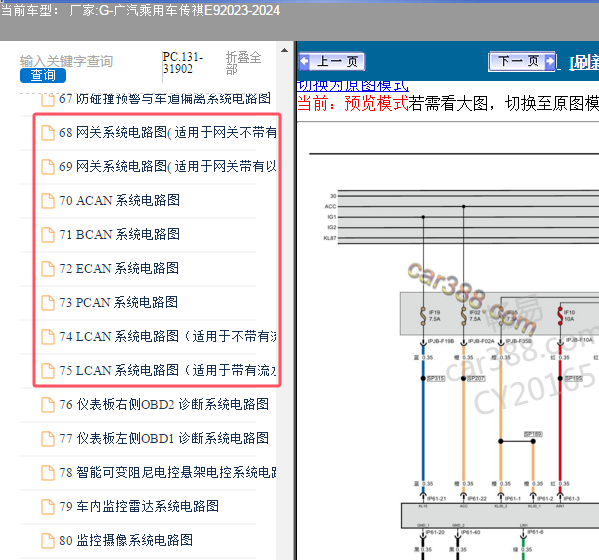Click document icon of item 74 LCAN
Screen dimensions: 599x560
point(48,337)
